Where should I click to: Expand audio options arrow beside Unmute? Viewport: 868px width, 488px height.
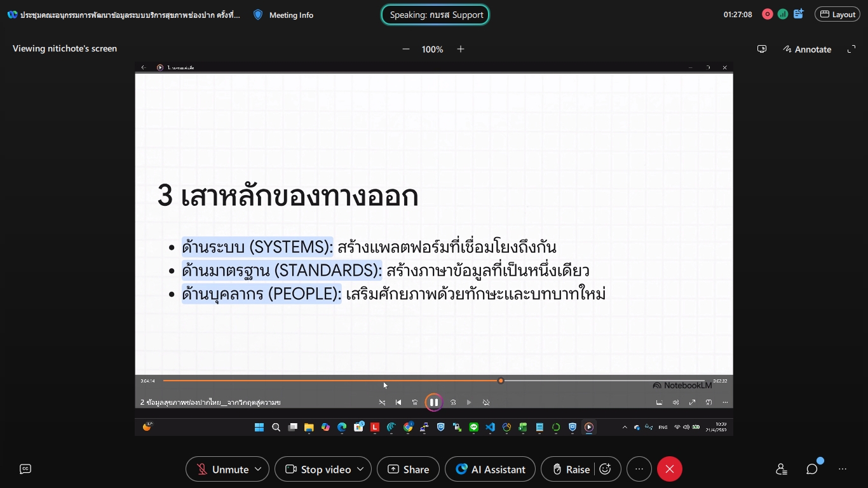258,469
